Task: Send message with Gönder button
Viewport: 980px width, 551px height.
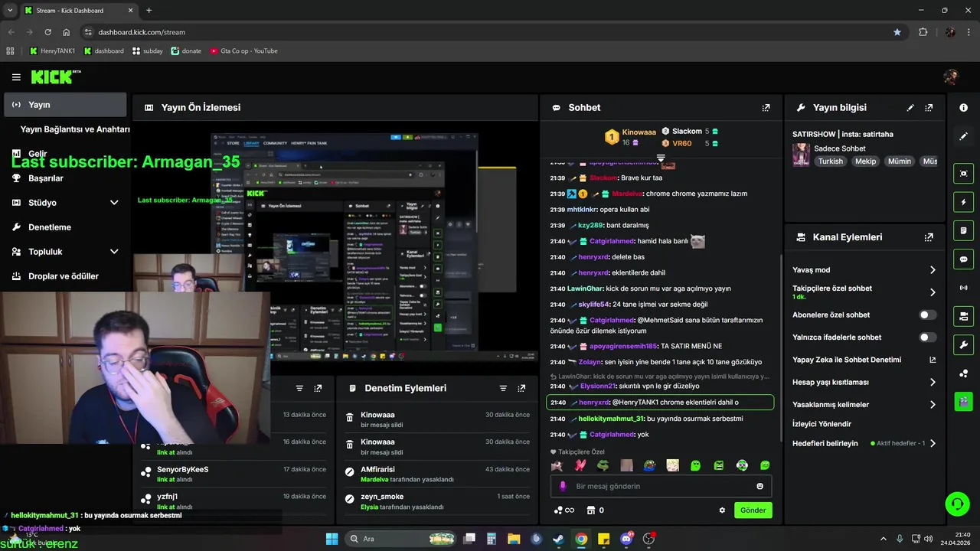Action: [753, 510]
